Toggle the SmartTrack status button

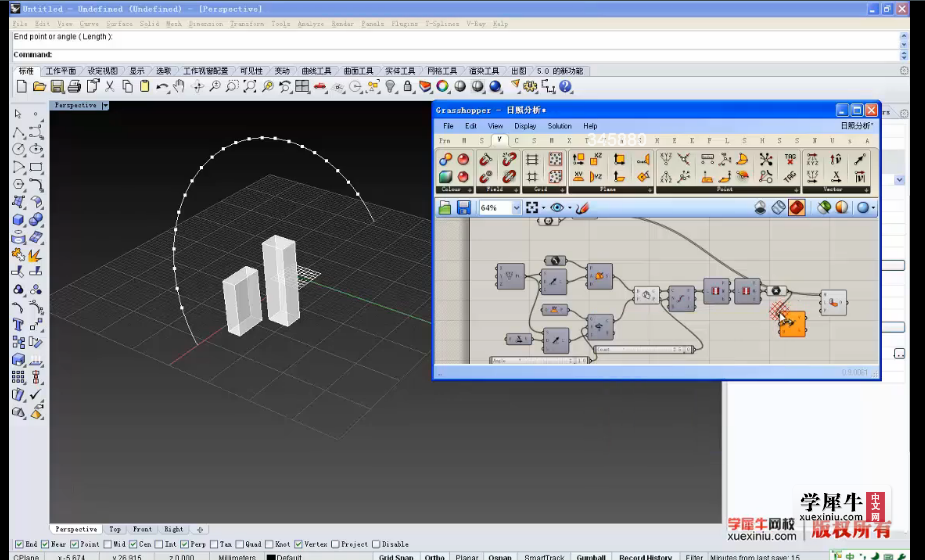pos(544,556)
